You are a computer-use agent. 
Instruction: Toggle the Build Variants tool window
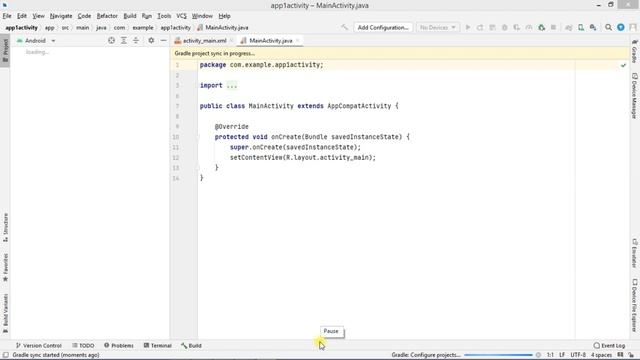click(x=5, y=313)
